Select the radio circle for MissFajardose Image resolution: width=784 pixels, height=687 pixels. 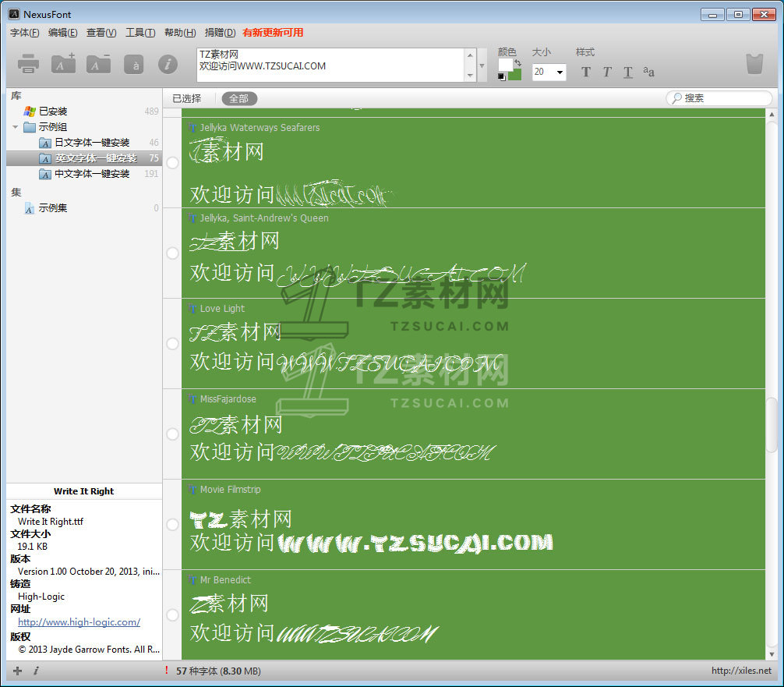point(172,434)
